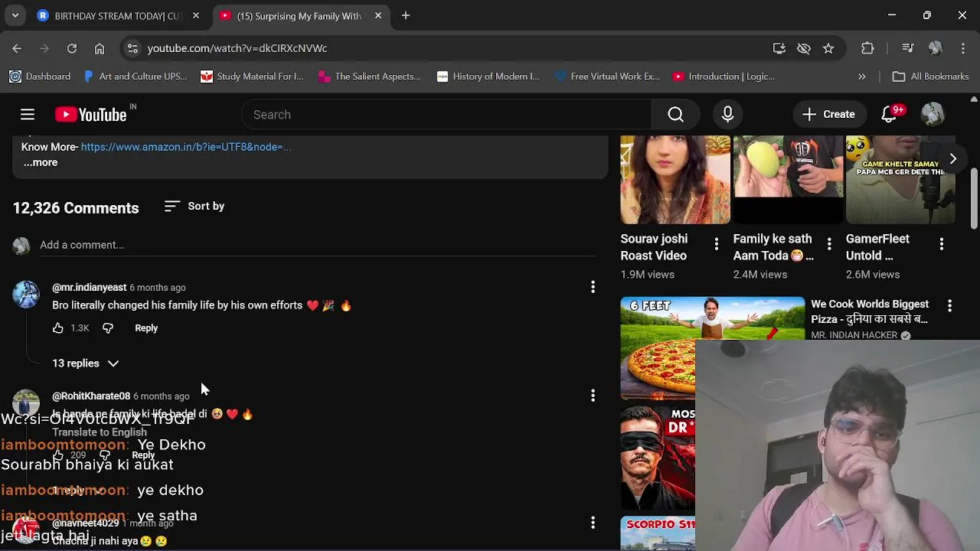Open the tab search dropdown arrow

[x=15, y=15]
